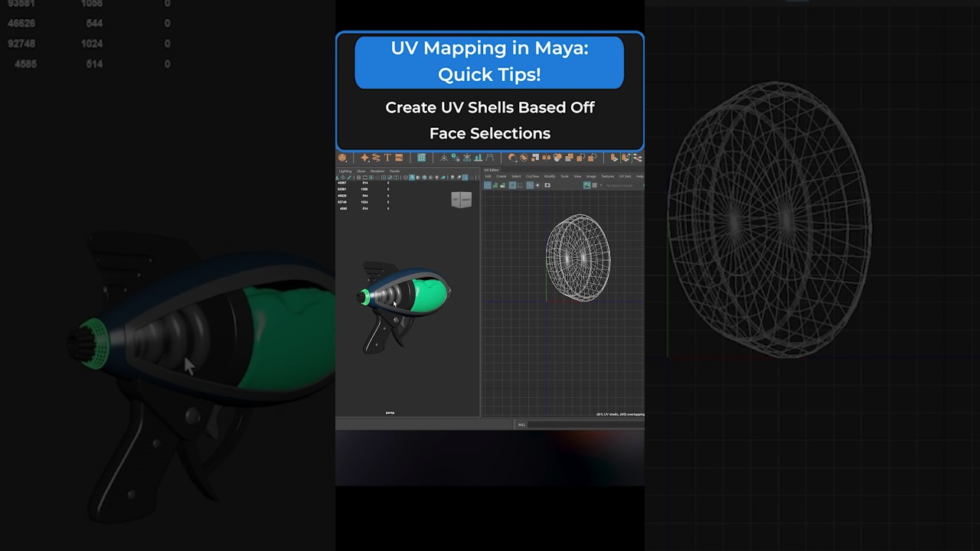This screenshot has height=551, width=980.
Task: Open the teal grid shelf icon
Action: click(421, 158)
